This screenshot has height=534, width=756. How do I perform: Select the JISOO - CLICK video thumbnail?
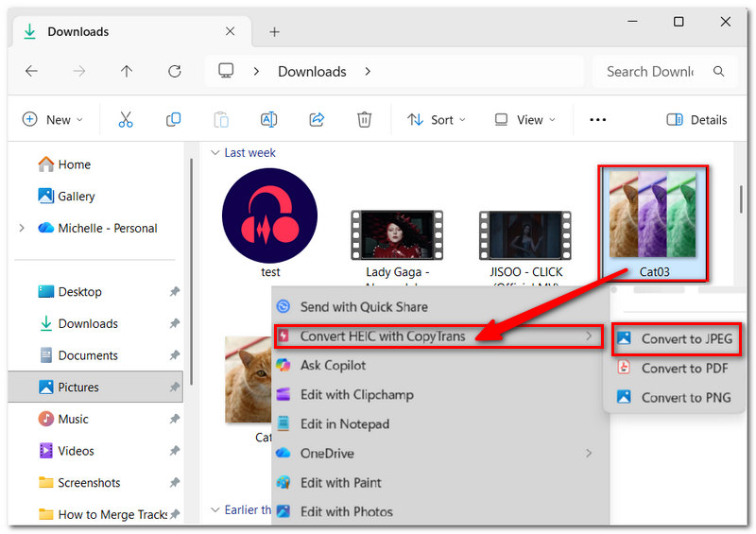click(x=525, y=235)
